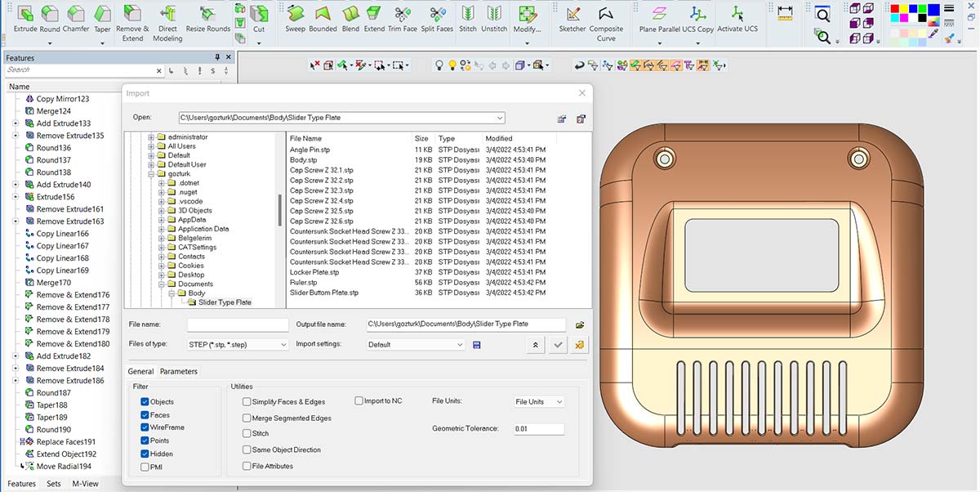The width and height of the screenshot is (980, 492).
Task: Enable the PMI checkbox
Action: pos(145,467)
